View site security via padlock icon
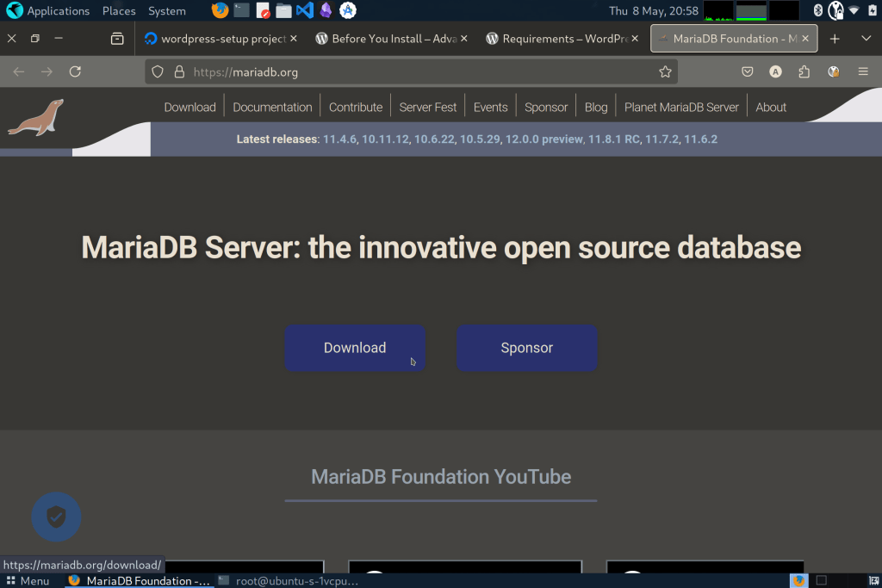 [x=179, y=72]
